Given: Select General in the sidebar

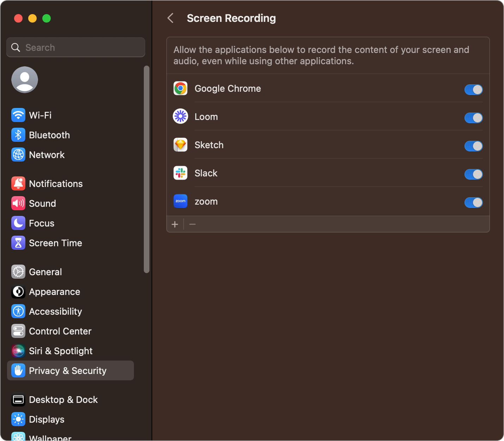Looking at the screenshot, I should point(70,272).
